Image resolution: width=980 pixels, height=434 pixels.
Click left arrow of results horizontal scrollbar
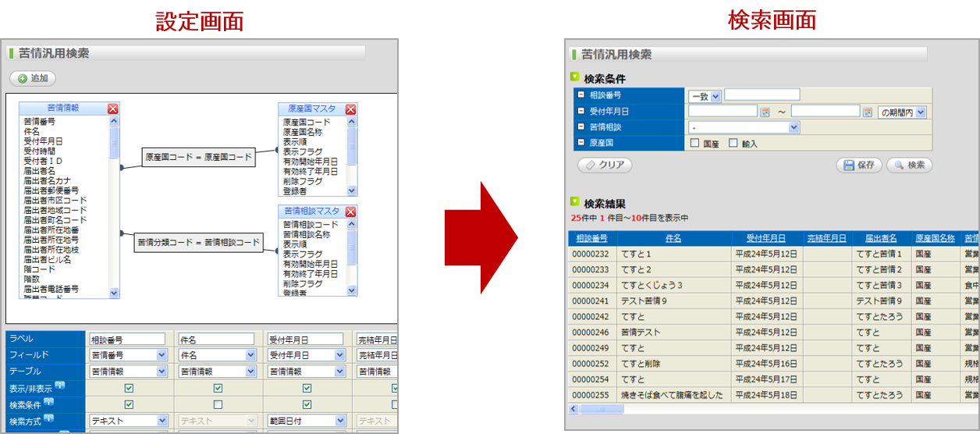coord(573,408)
